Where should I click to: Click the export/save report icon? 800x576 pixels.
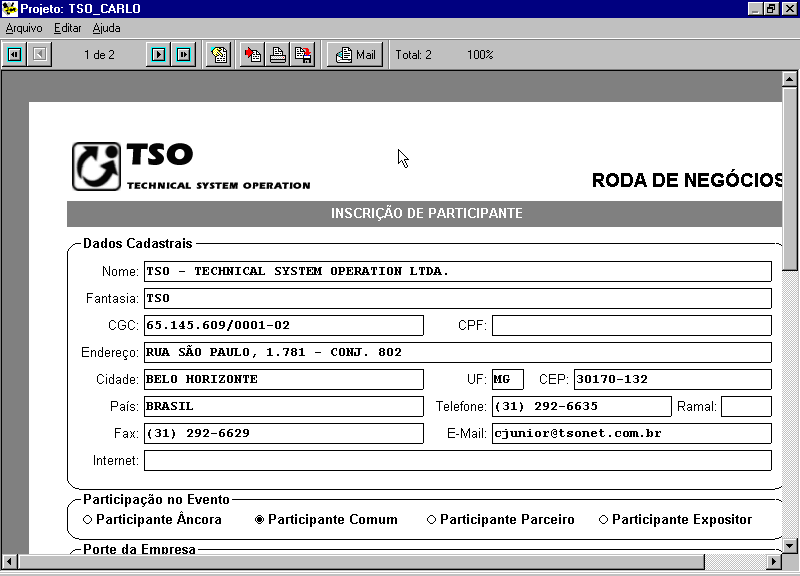pyautogui.click(x=303, y=54)
